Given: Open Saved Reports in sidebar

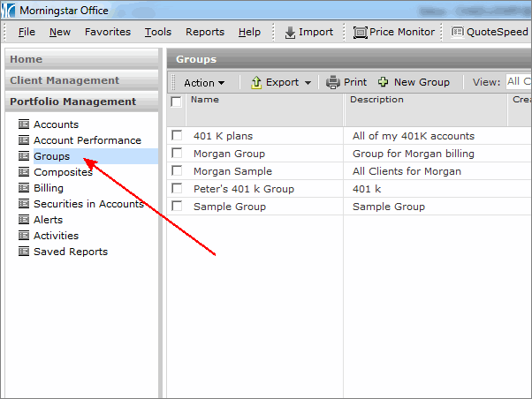Looking at the screenshot, I should (x=70, y=252).
